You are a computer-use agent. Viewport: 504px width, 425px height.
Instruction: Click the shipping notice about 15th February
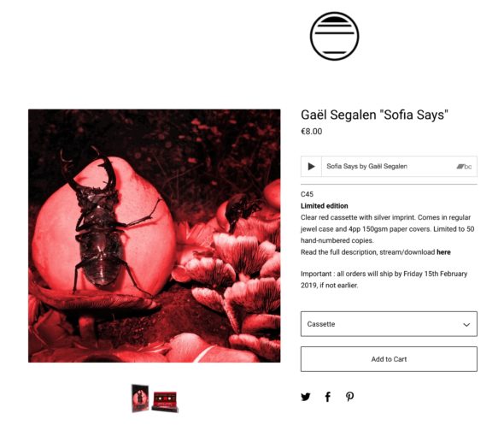point(384,280)
